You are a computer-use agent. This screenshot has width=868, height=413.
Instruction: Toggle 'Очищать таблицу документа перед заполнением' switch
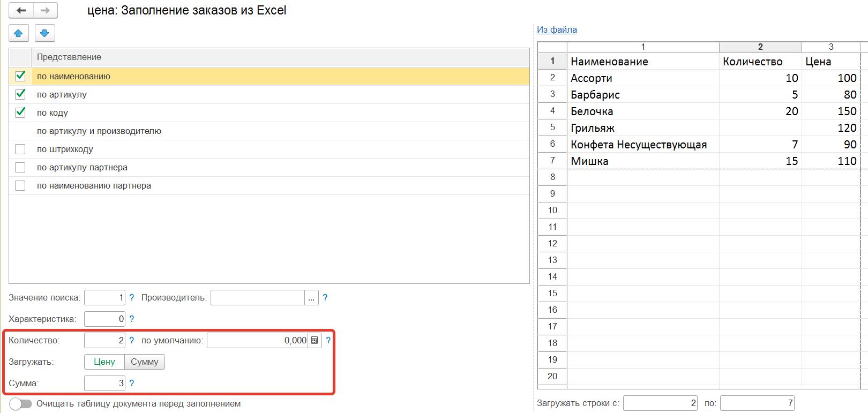pos(20,404)
